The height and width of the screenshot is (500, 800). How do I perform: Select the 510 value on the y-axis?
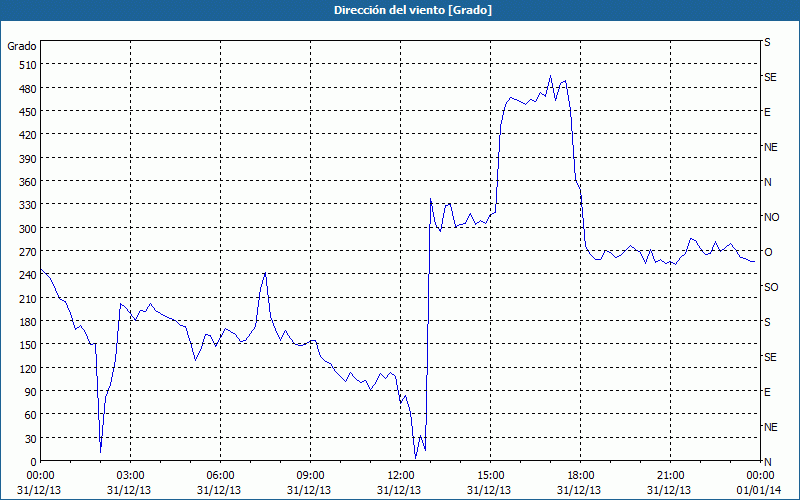pos(28,65)
